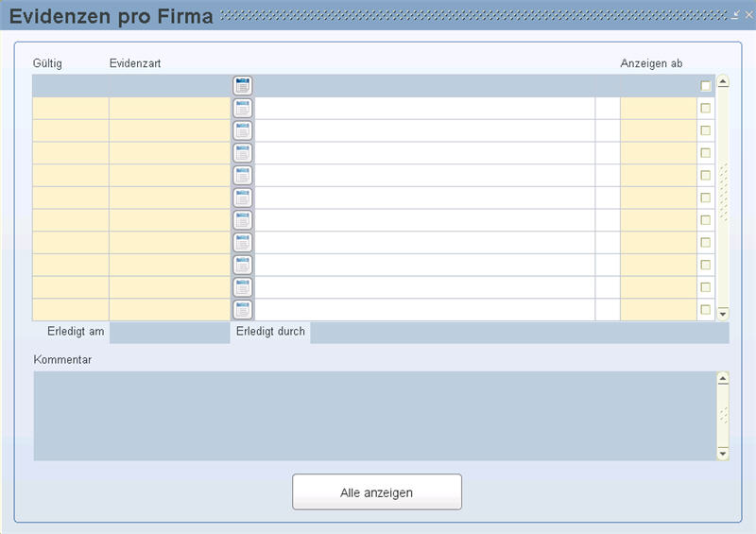This screenshot has height=534, width=756.
Task: Click the list icon in the first row
Action: click(243, 86)
